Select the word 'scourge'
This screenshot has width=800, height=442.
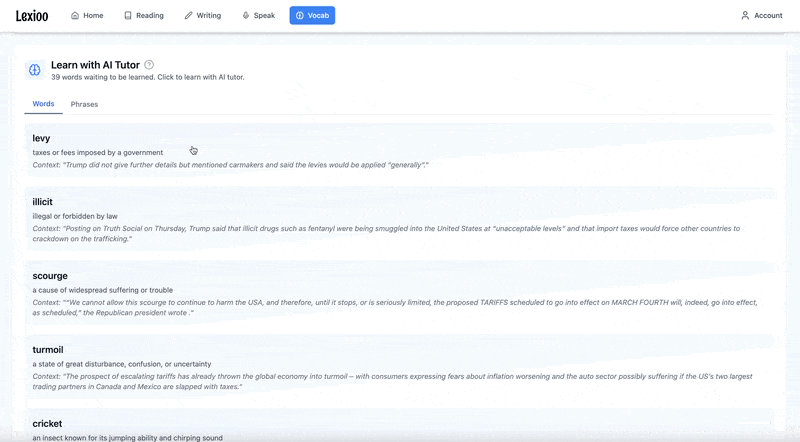(x=50, y=276)
